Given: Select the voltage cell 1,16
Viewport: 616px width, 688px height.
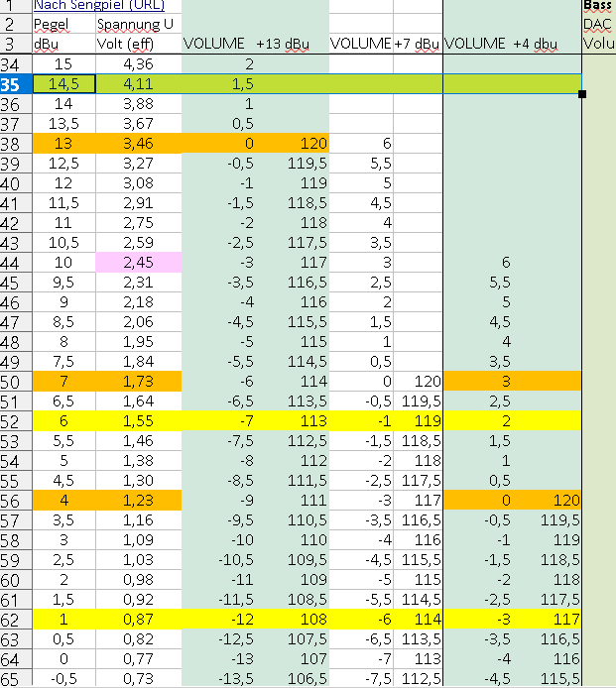Looking at the screenshot, I should 138,519.
